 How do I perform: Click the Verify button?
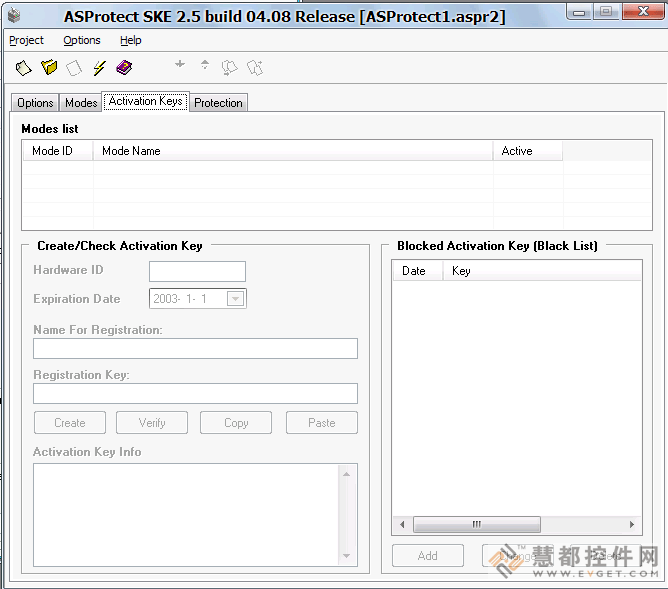pos(152,422)
